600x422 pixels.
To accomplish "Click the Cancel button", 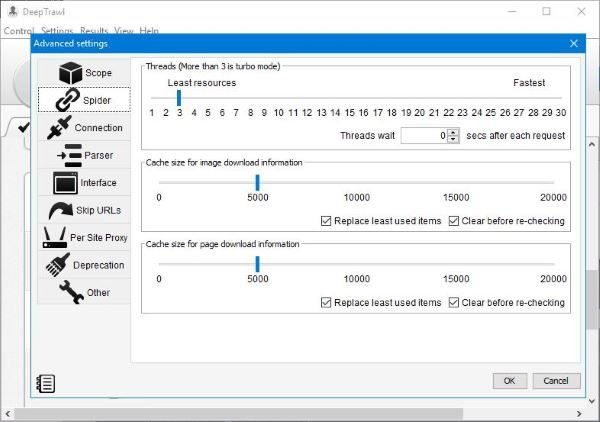I will (556, 381).
